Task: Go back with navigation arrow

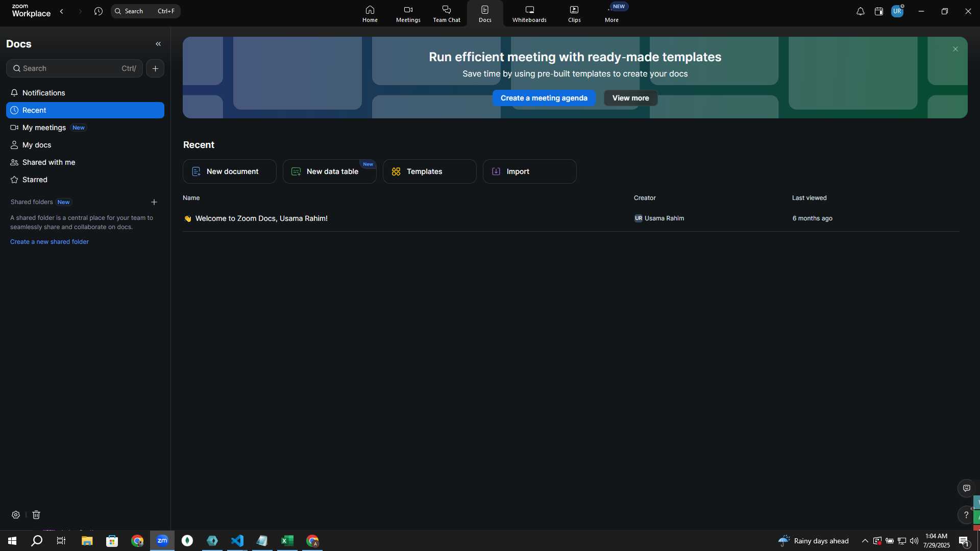Action: pos(62,11)
